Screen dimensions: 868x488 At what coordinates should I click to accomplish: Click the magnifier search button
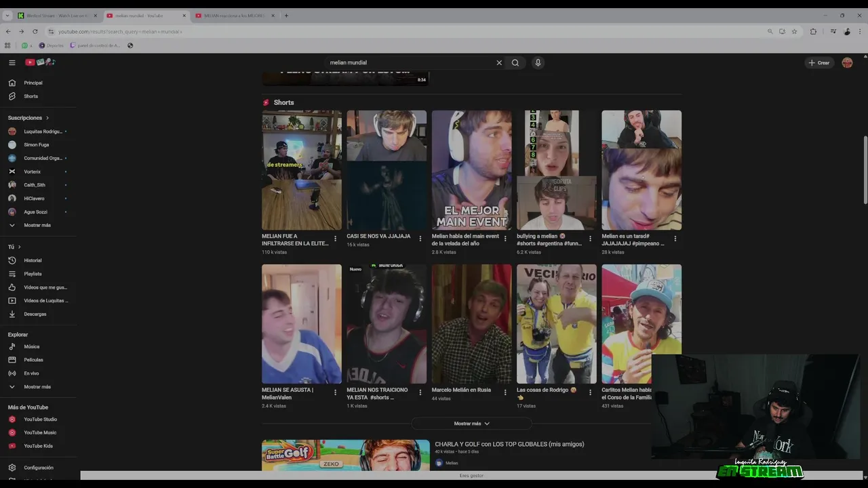tap(515, 62)
